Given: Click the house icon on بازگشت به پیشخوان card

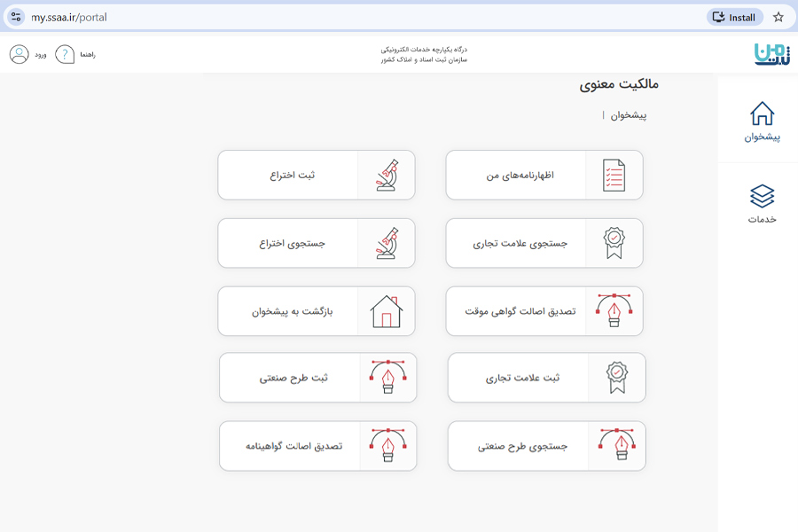Looking at the screenshot, I should pos(388,311).
